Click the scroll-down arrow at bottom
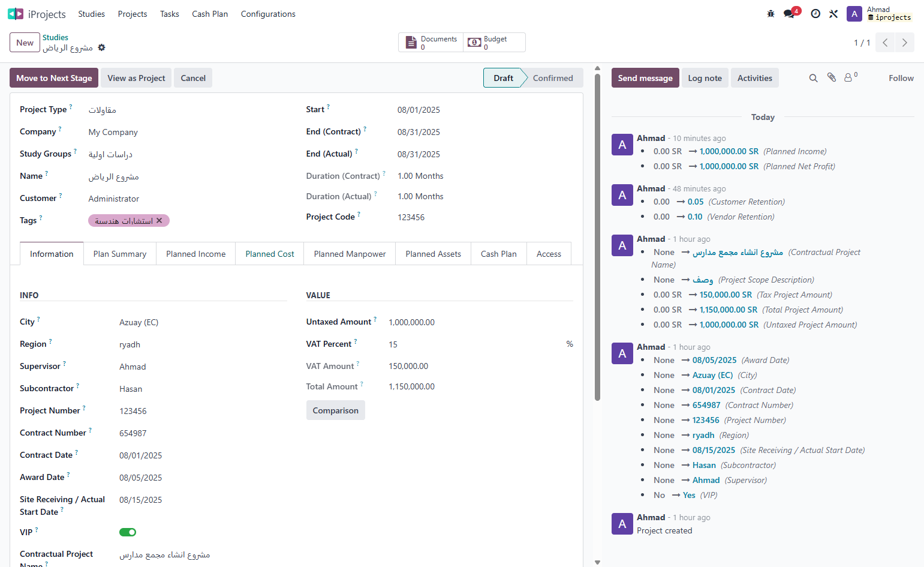This screenshot has width=924, height=567. pyautogui.click(x=597, y=562)
